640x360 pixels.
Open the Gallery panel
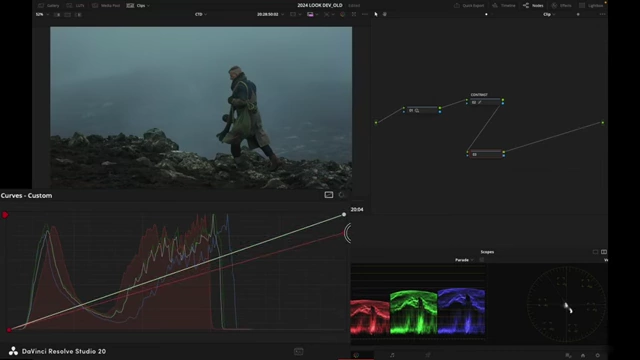(x=49, y=6)
